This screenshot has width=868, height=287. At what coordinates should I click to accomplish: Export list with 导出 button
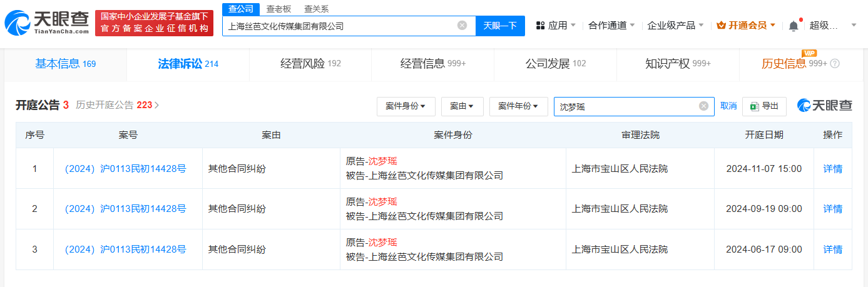coord(764,106)
